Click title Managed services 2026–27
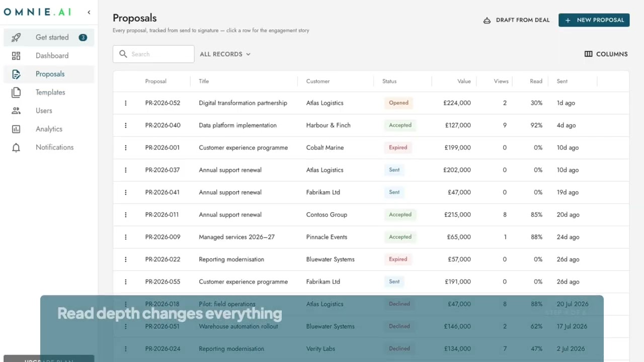Screen dimensions: 644x362 (236, 237)
